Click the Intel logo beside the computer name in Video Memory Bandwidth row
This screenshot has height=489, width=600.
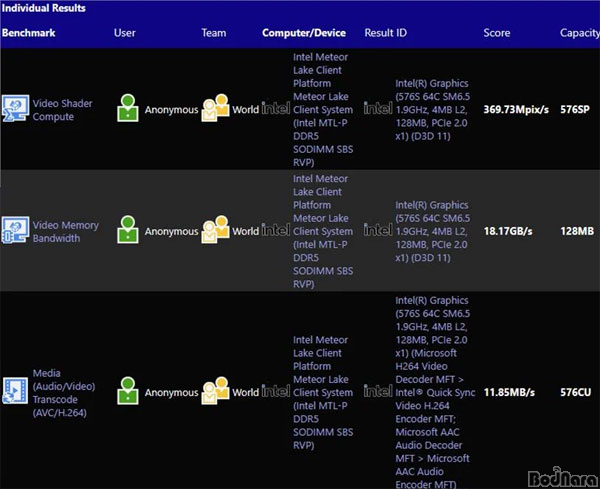[x=276, y=230]
